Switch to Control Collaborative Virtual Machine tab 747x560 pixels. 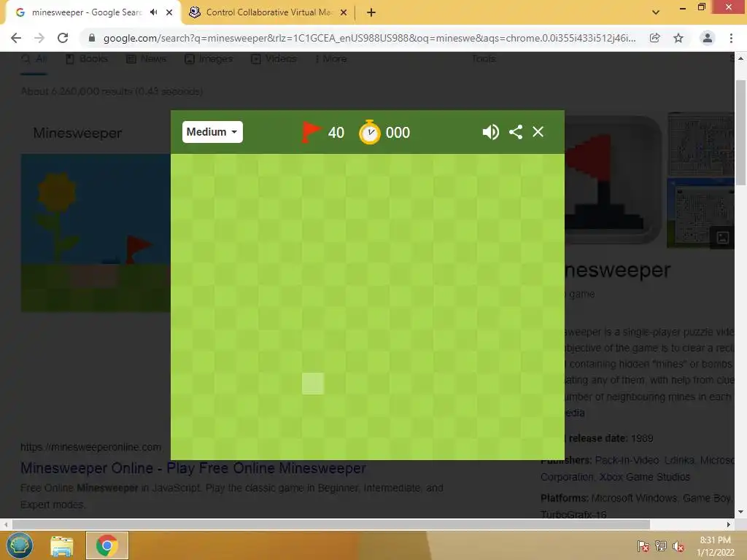tap(268, 12)
